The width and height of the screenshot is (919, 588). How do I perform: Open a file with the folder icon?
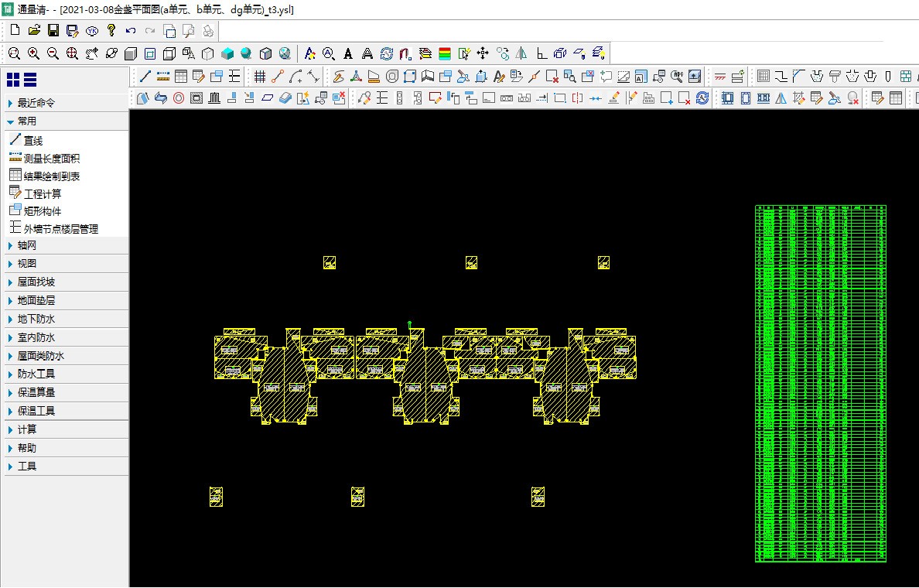tap(34, 31)
